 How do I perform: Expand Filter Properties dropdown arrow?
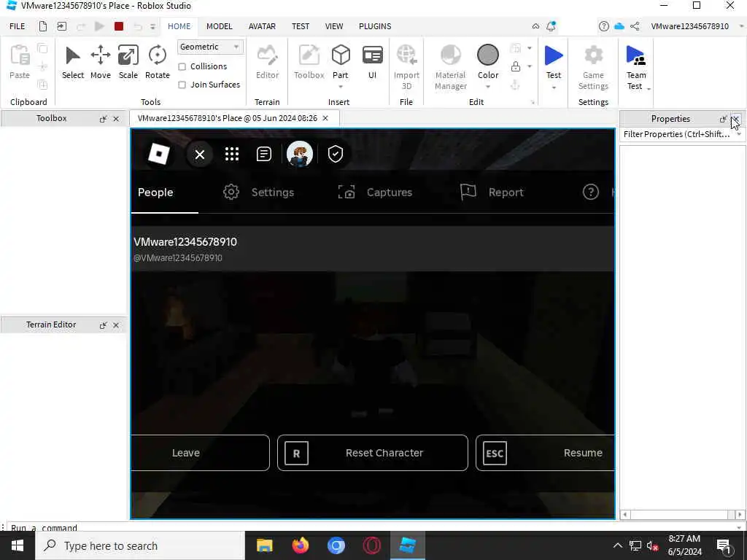tap(739, 134)
